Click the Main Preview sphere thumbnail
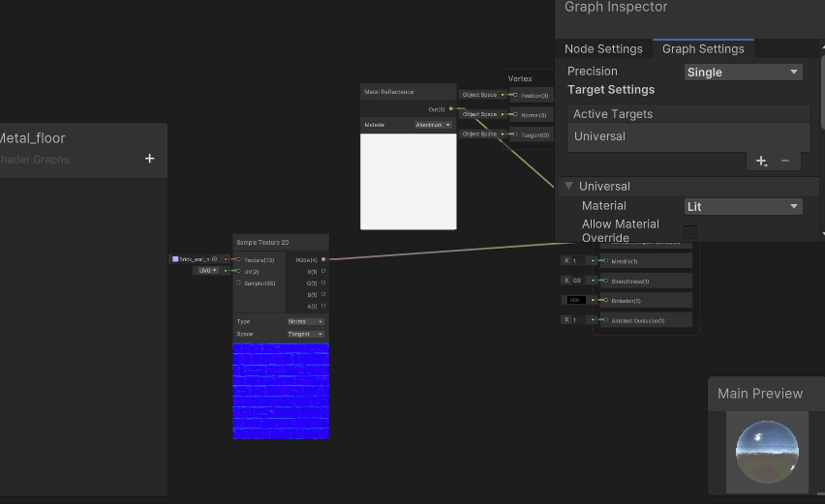 click(x=767, y=451)
